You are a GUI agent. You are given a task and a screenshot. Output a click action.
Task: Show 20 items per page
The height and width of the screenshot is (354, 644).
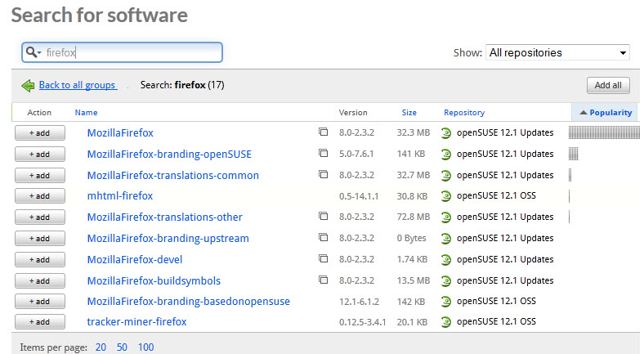click(101, 347)
